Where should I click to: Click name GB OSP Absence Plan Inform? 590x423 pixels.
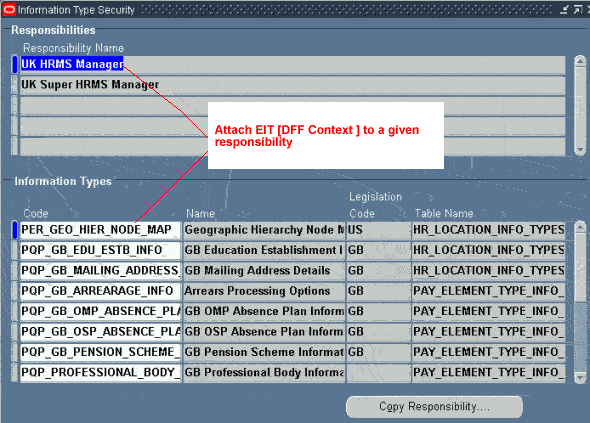click(x=264, y=332)
